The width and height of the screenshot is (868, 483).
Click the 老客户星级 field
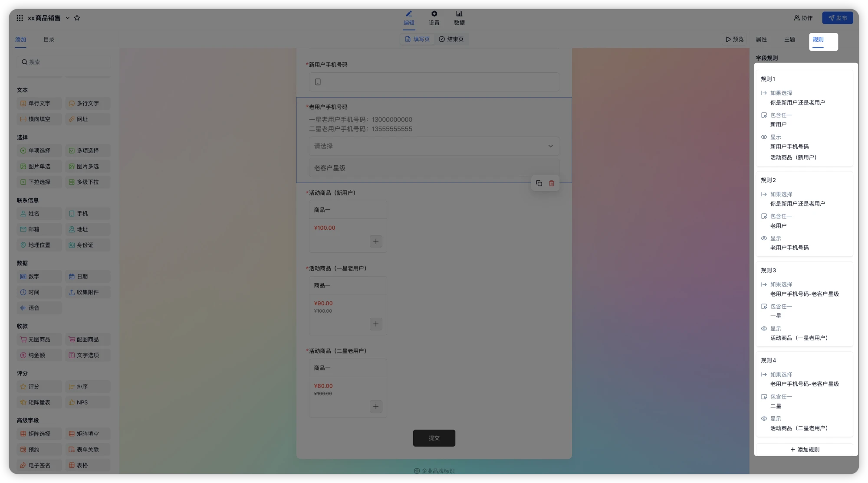point(434,168)
